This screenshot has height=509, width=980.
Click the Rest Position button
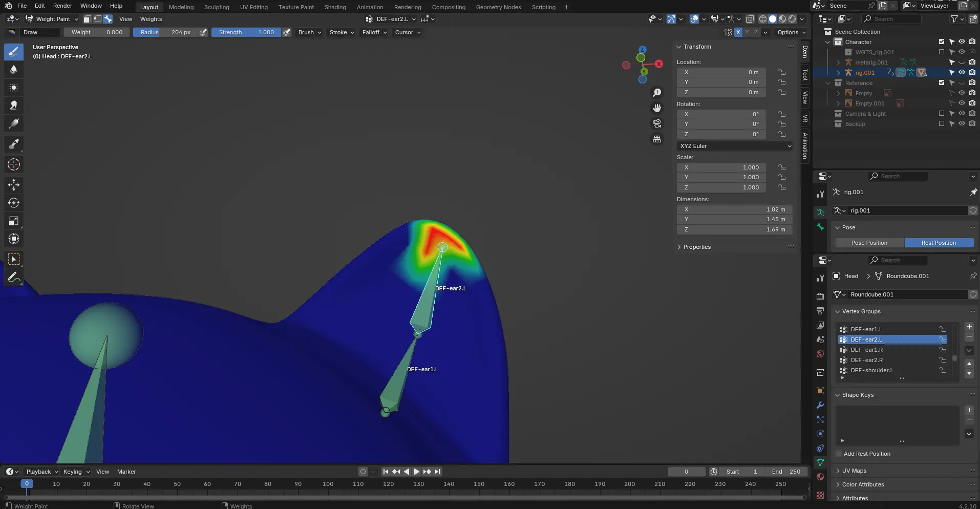click(x=939, y=243)
